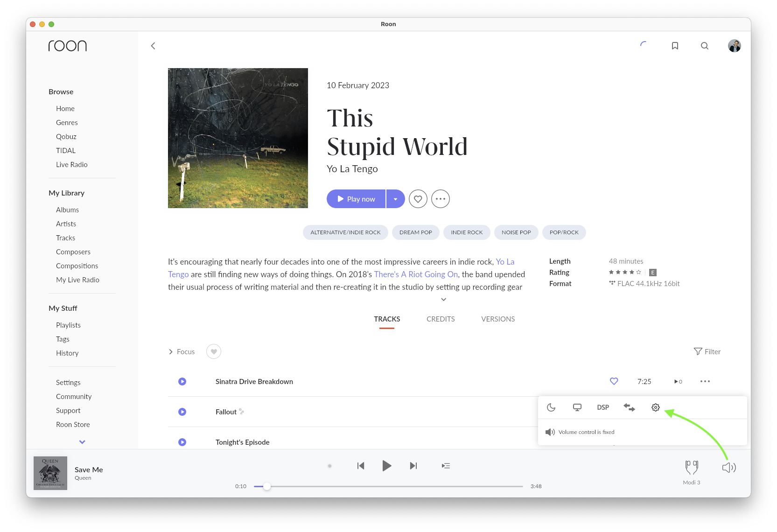Open the zone display monitor icon
777x532 pixels.
(x=577, y=407)
